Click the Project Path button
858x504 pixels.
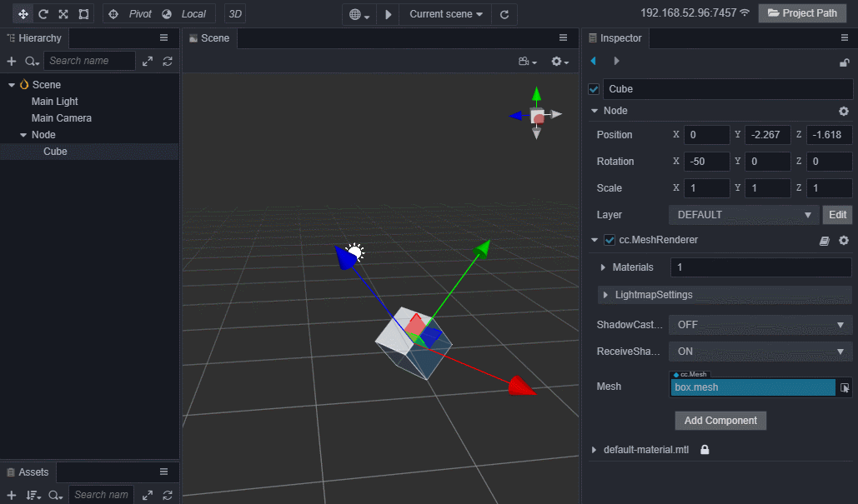(x=802, y=13)
